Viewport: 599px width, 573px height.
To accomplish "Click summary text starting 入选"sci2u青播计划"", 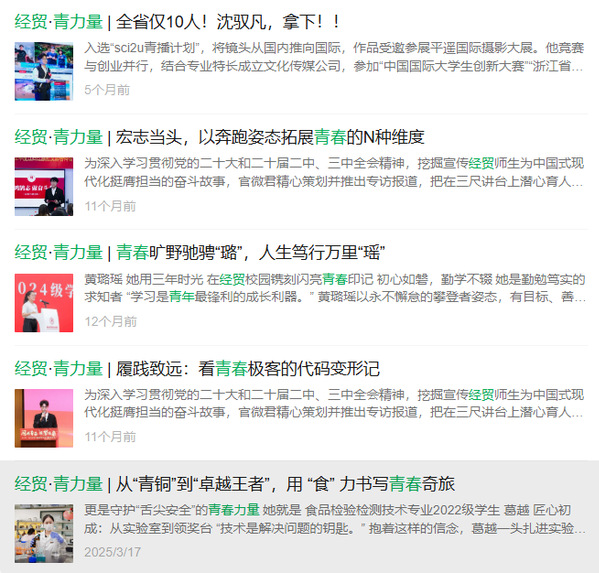I will (x=334, y=57).
